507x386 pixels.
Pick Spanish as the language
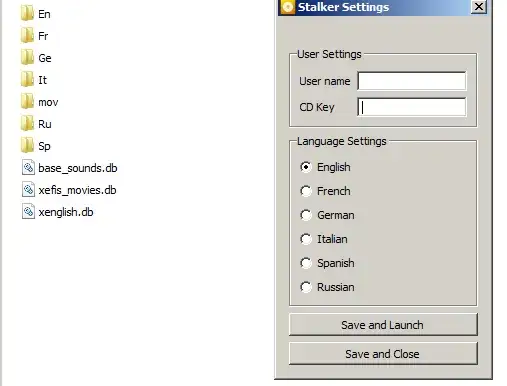(306, 263)
